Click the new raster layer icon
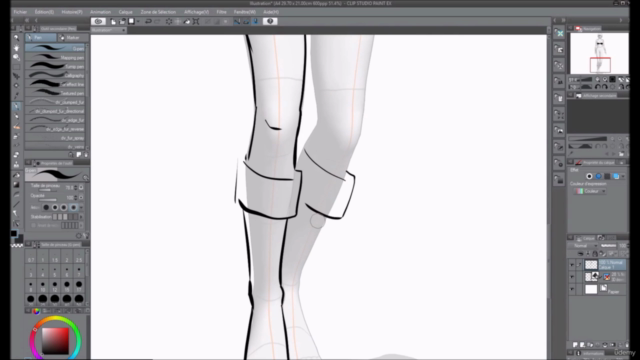Viewport: 640px width, 360px height. click(x=575, y=345)
